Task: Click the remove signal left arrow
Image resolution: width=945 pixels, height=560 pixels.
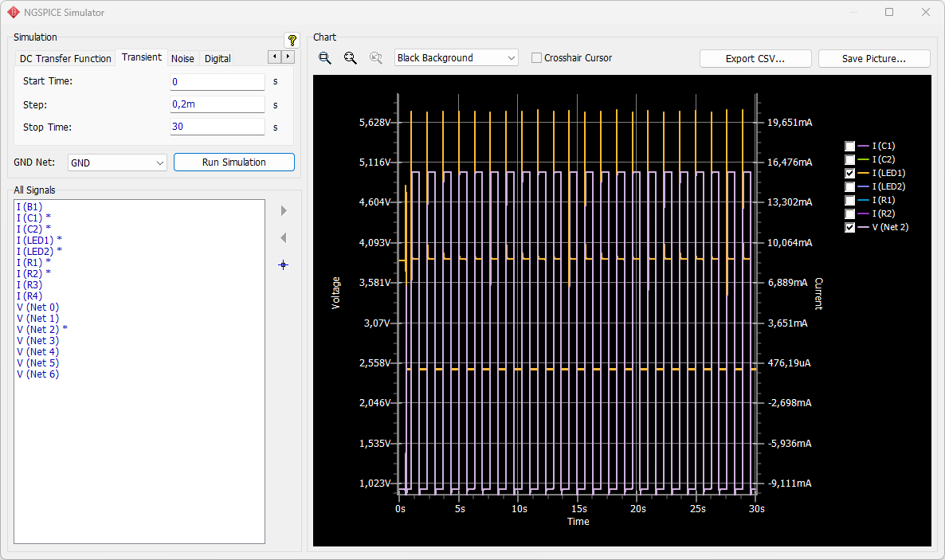Action: 283,238
